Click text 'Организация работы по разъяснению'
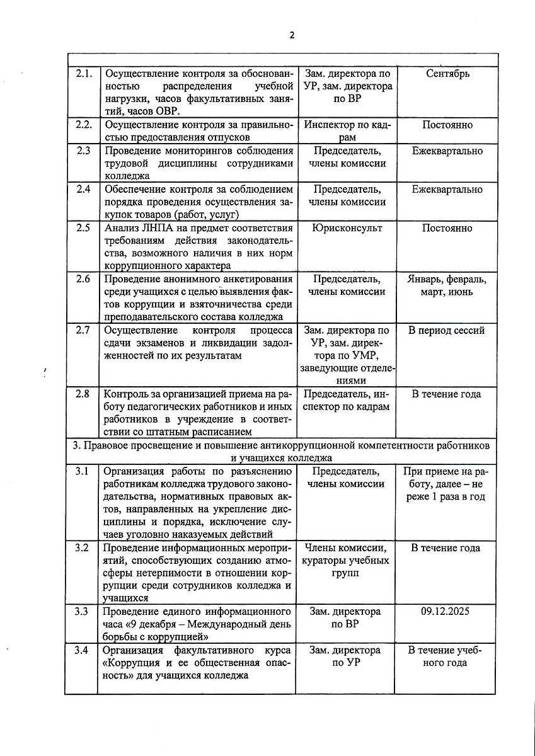Screen dimensions: 535x756 (x=198, y=471)
